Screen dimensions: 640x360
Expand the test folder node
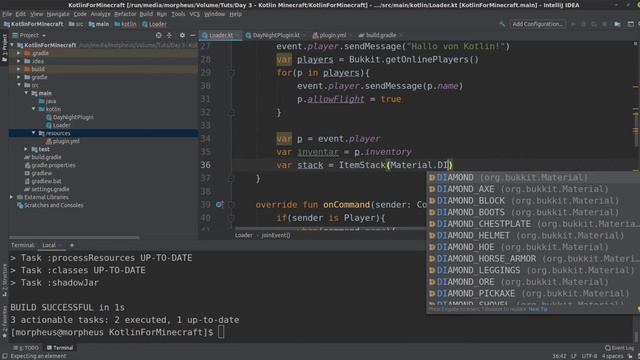pyautogui.click(x=26, y=149)
